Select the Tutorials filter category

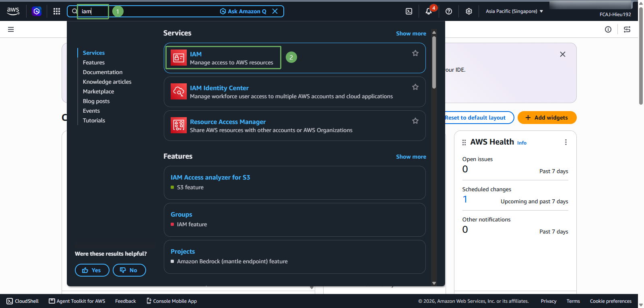click(94, 120)
